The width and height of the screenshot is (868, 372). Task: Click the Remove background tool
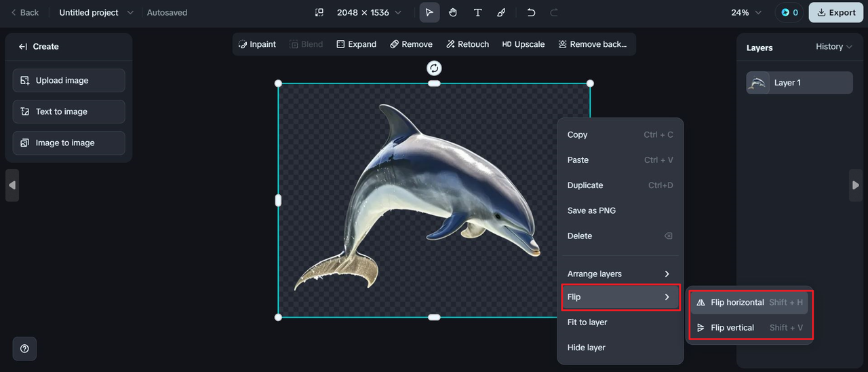tap(592, 44)
